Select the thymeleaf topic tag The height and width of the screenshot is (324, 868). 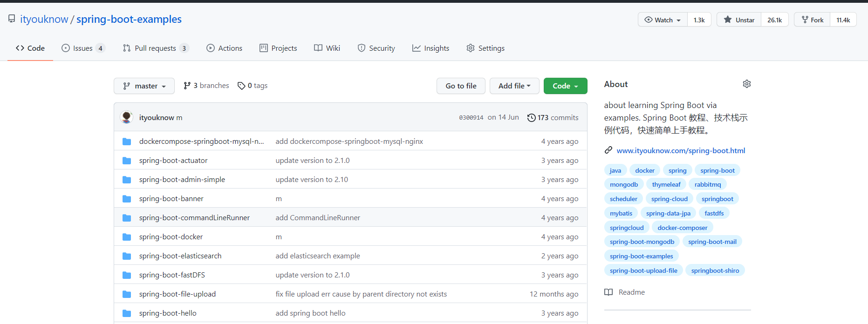point(666,185)
